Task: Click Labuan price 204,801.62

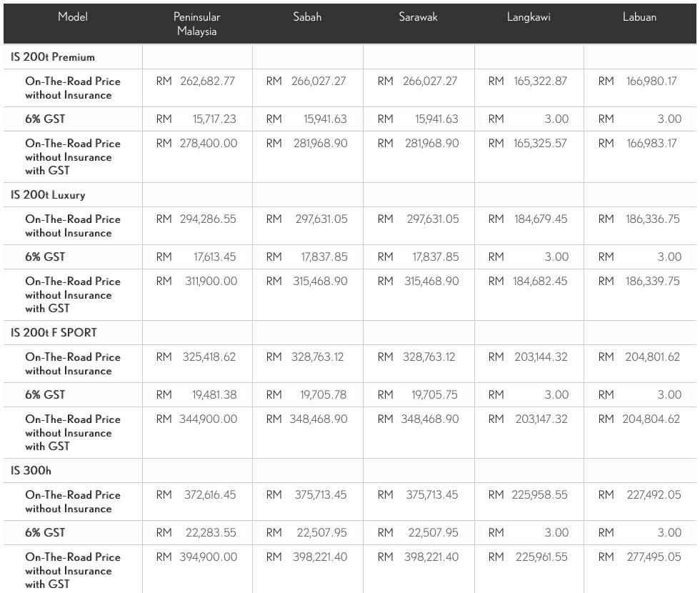Action: coord(653,357)
